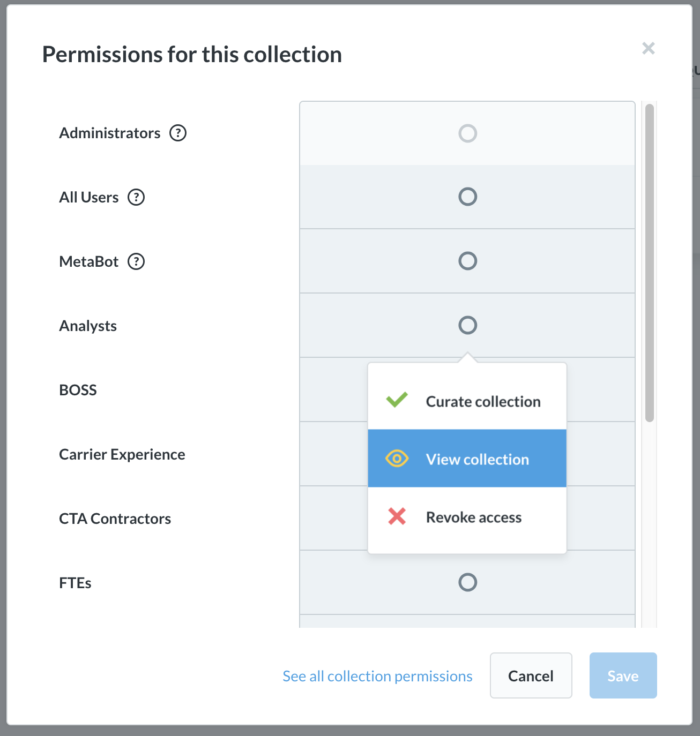Close the permissions dialog with the X icon
The height and width of the screenshot is (736, 700).
pyautogui.click(x=649, y=49)
